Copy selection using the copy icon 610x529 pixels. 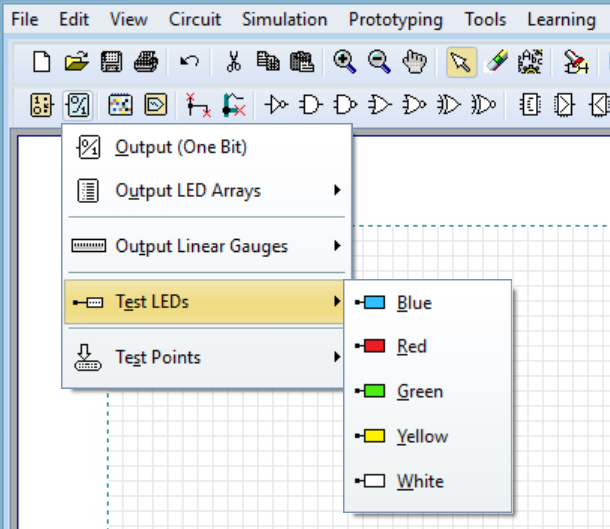(x=268, y=61)
